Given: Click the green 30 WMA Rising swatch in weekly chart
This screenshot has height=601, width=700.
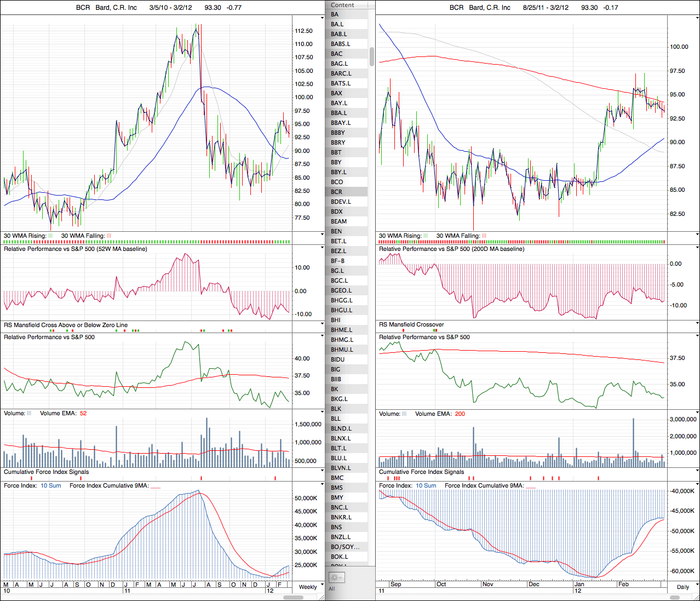Looking at the screenshot, I should pos(50,236).
